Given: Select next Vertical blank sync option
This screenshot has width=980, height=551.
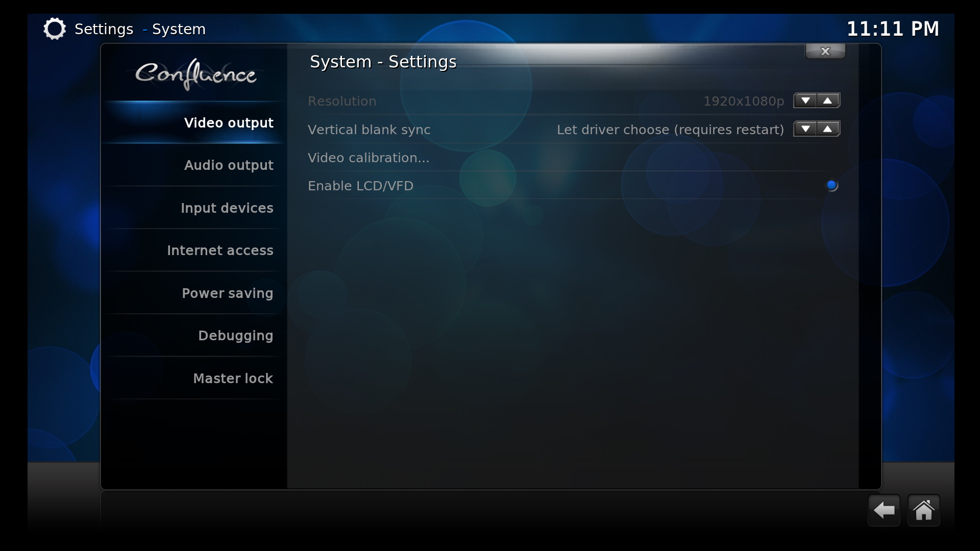Looking at the screenshot, I should [828, 129].
